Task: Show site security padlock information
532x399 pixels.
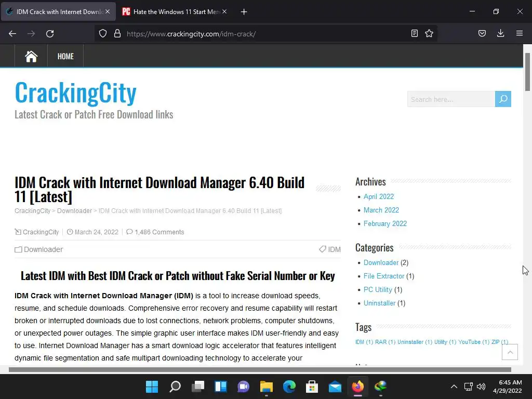Action: tap(117, 34)
